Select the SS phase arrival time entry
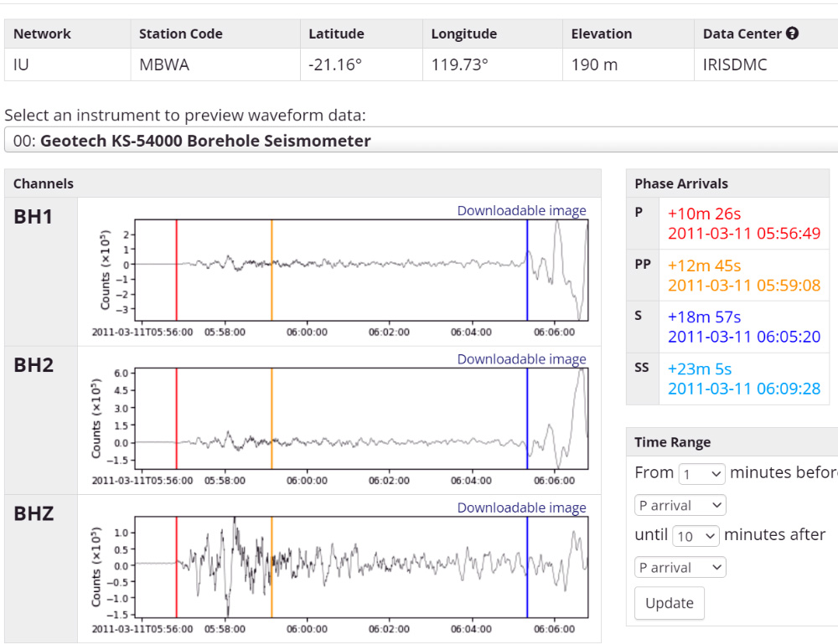Viewport: 838px width, 644px height. coord(743,379)
